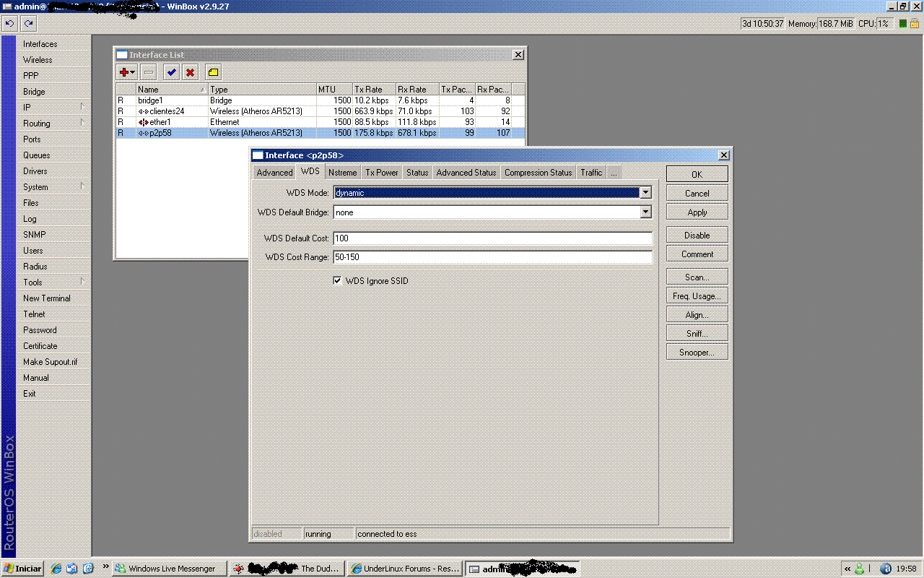Switch to the Advanced tab
The image size is (924, 578).
[x=274, y=173]
